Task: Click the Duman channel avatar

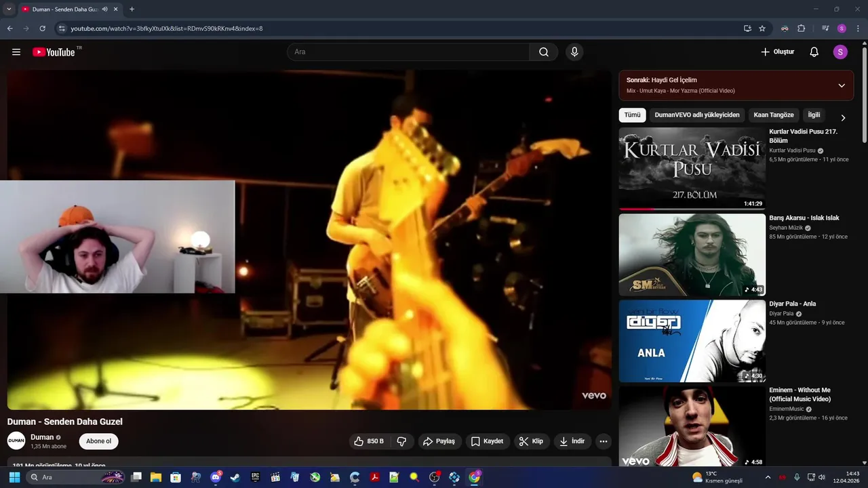Action: pos(16,441)
